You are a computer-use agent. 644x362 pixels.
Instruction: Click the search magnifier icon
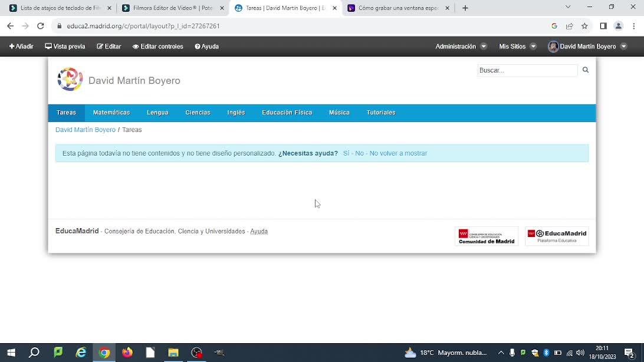pyautogui.click(x=585, y=70)
